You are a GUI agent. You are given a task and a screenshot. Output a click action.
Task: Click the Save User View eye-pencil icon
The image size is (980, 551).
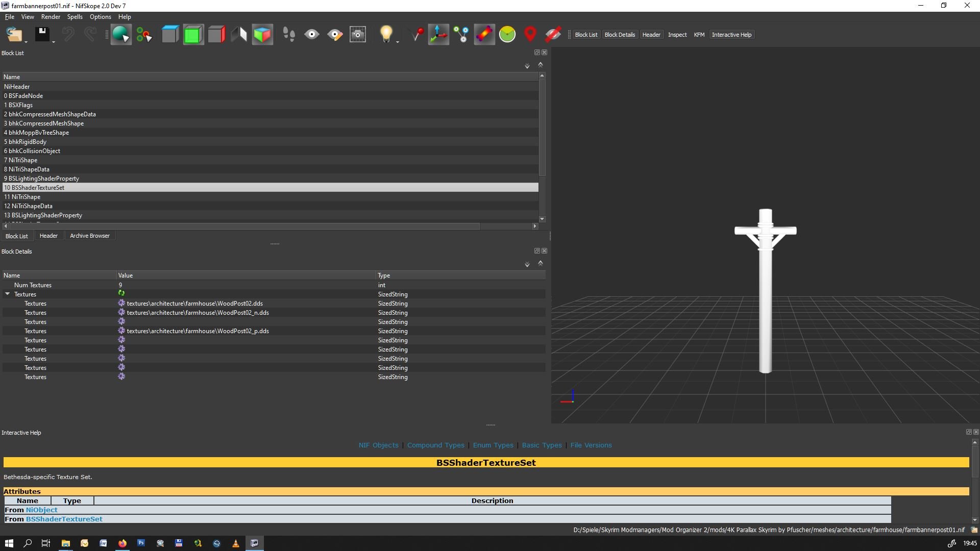point(335,35)
